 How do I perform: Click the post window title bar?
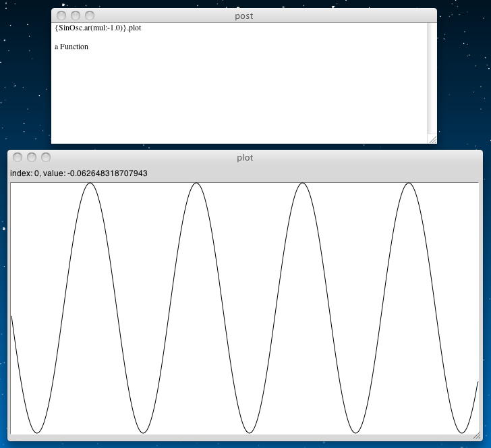[244, 16]
